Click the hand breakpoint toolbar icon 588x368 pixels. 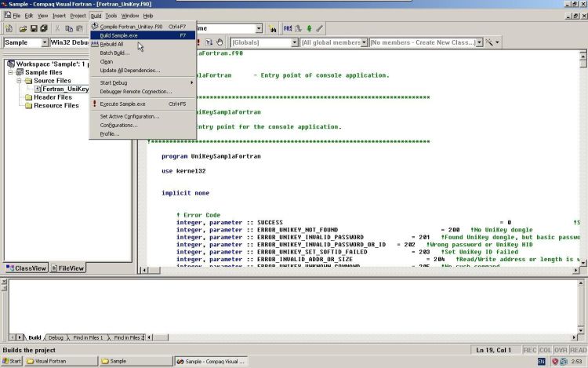[x=220, y=42]
